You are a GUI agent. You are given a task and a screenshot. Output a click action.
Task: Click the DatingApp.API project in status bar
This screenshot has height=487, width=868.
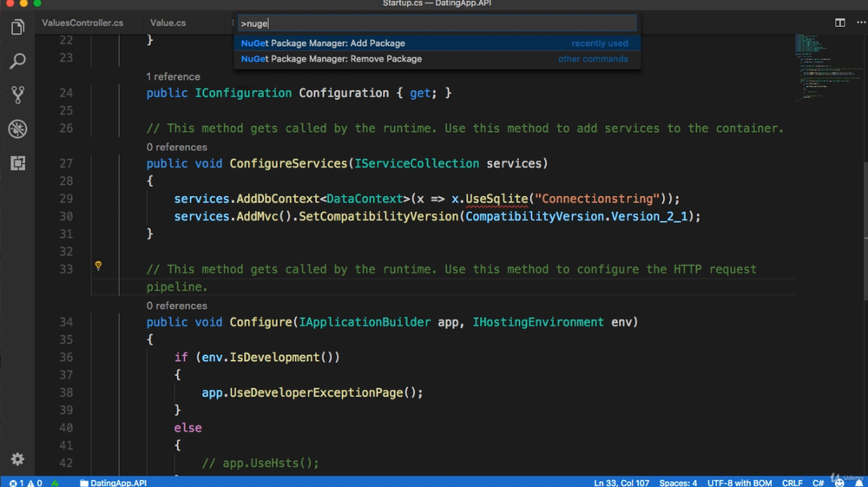(114, 483)
